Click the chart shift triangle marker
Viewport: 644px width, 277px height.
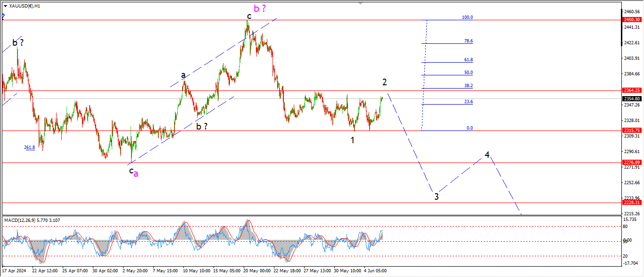pyautogui.click(x=362, y=2)
